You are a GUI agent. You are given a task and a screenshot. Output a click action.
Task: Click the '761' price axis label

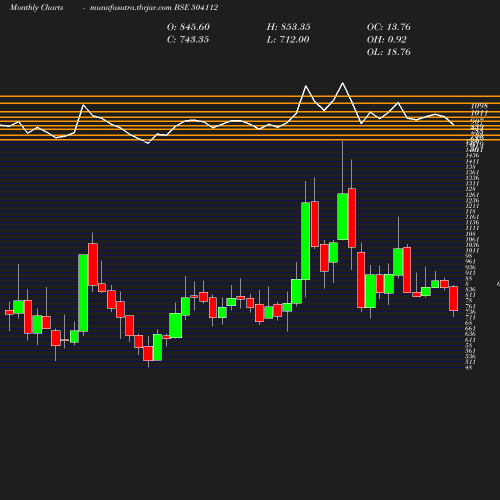tap(471, 306)
